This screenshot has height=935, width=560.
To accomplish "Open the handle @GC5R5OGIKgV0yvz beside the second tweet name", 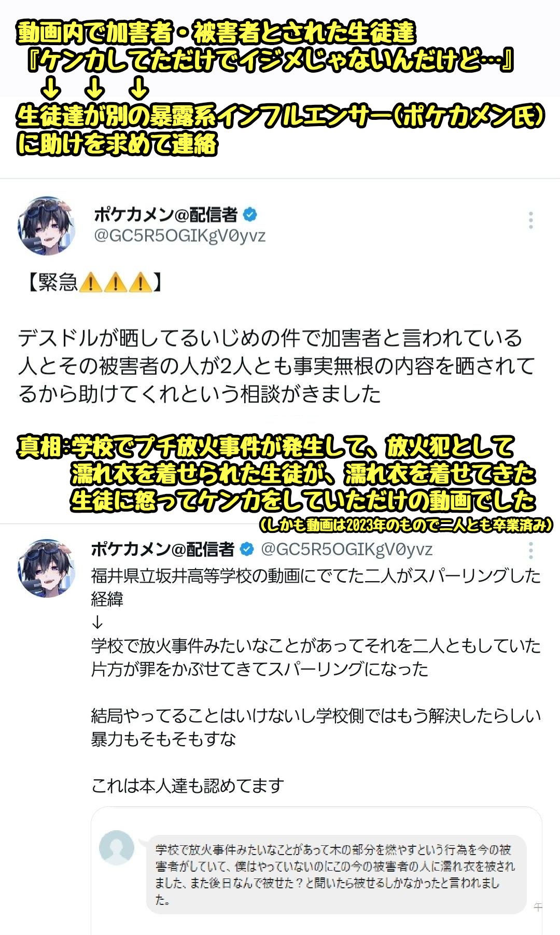I will [x=346, y=549].
